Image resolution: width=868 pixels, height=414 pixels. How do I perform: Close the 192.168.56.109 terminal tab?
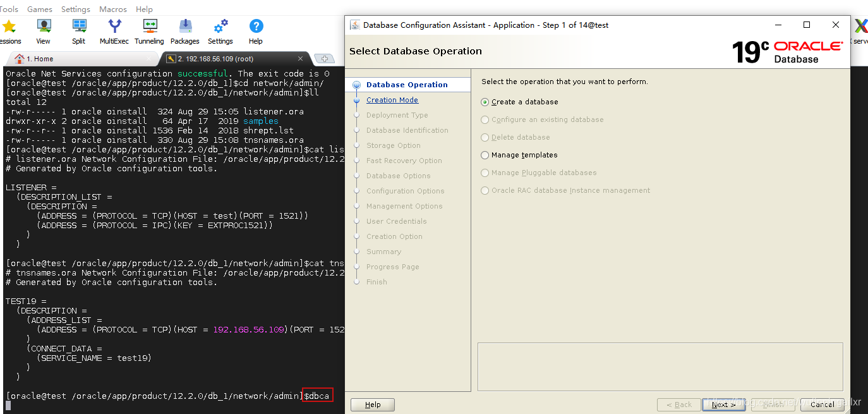(301, 59)
